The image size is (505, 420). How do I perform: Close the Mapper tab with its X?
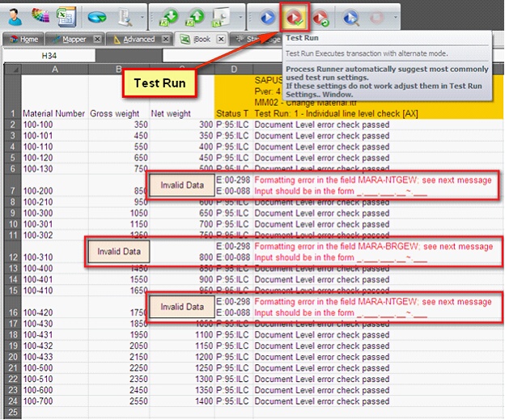point(97,39)
